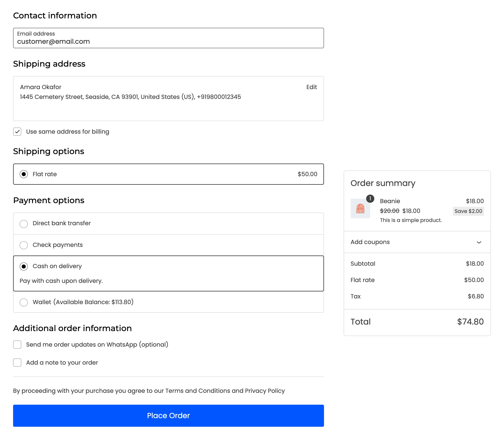This screenshot has width=504, height=448.
Task: Select the Flat rate shipping radio button
Action: pyautogui.click(x=24, y=174)
